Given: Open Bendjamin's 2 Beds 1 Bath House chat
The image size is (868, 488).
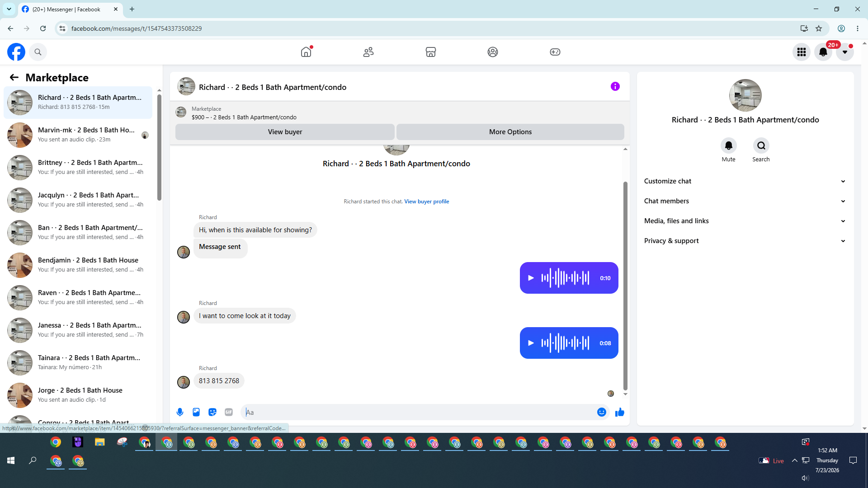Looking at the screenshot, I should (78, 265).
